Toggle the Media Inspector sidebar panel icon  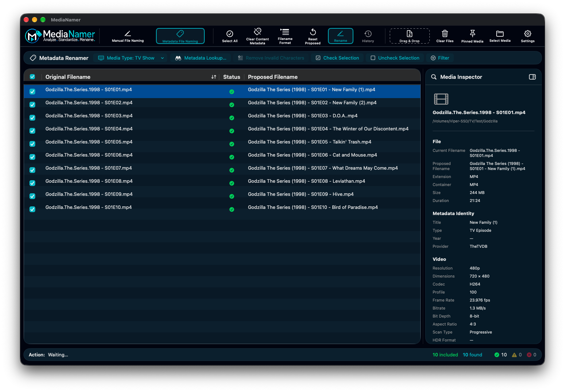pos(532,77)
